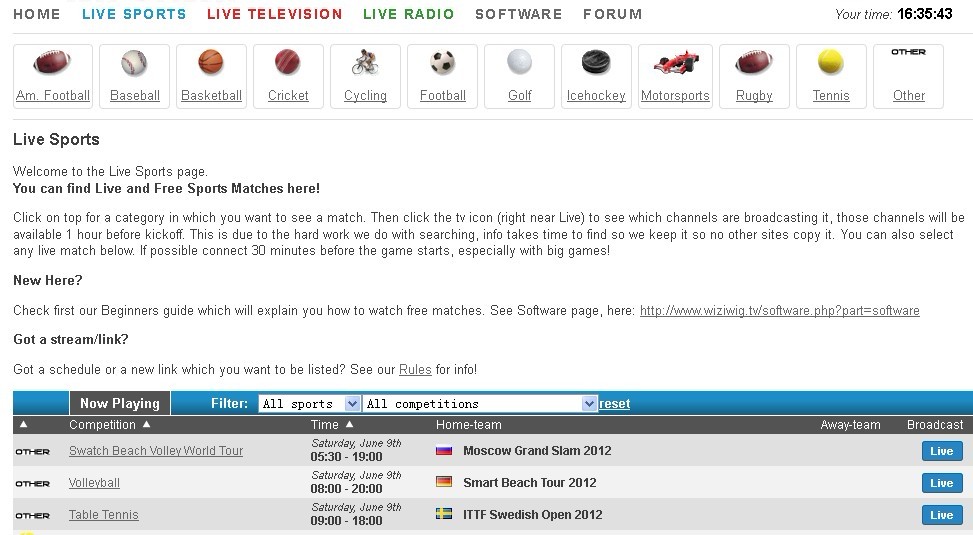Click the cyclist icon for Cycling
Image resolution: width=973 pixels, height=535 pixels.
coord(365,62)
